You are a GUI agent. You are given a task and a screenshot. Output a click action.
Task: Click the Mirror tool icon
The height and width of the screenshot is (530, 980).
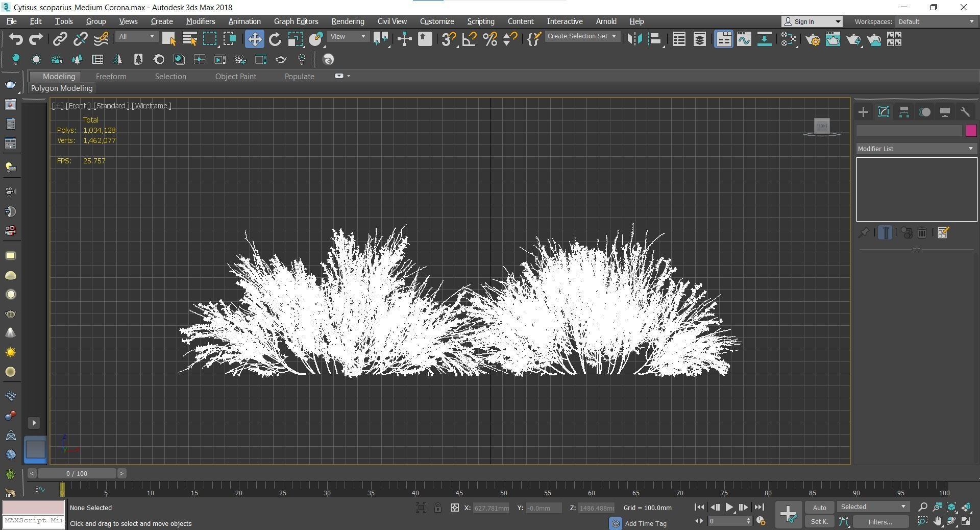[634, 39]
